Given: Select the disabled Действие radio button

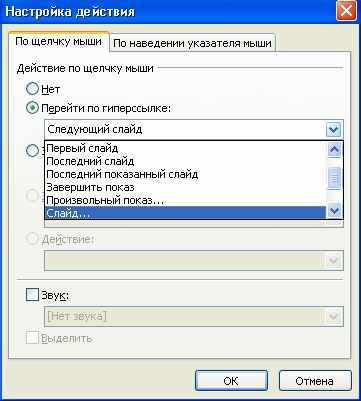Looking at the screenshot, I should pyautogui.click(x=32, y=239).
